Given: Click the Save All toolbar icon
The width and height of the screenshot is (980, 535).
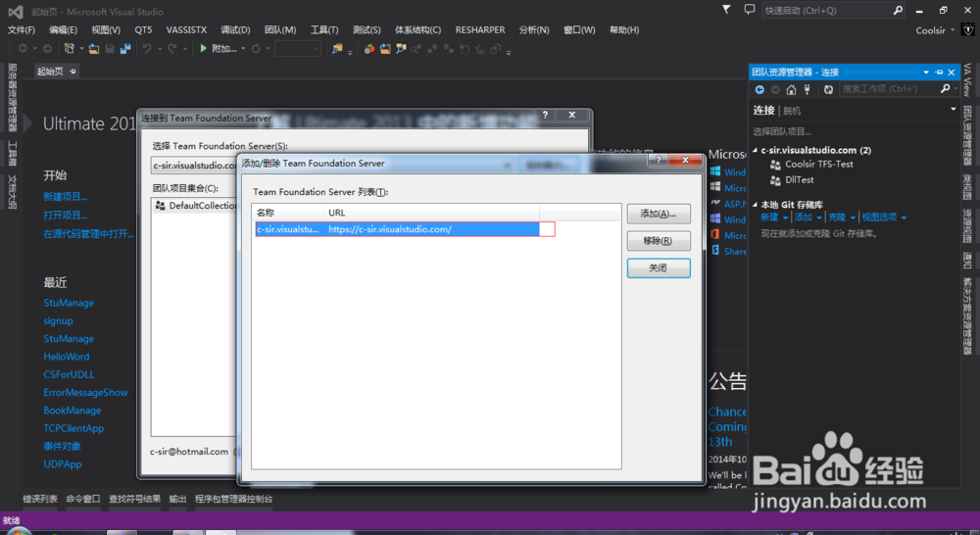Looking at the screenshot, I should pos(125,49).
